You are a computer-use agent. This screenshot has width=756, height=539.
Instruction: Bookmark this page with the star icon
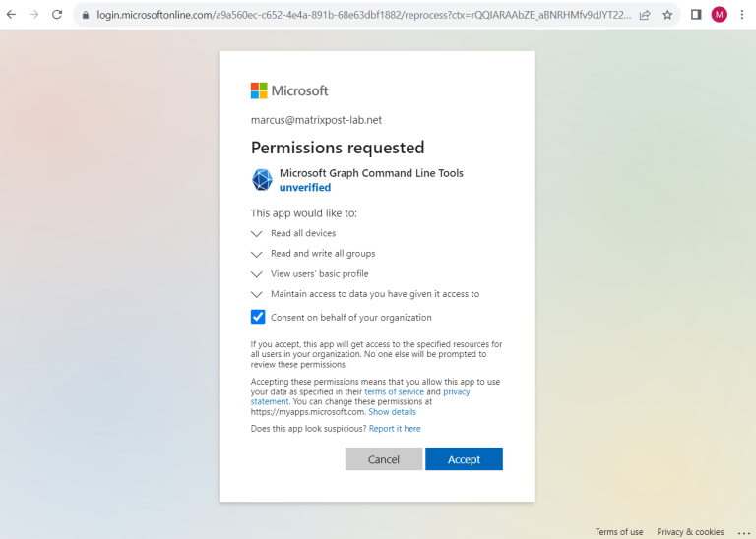pos(667,15)
